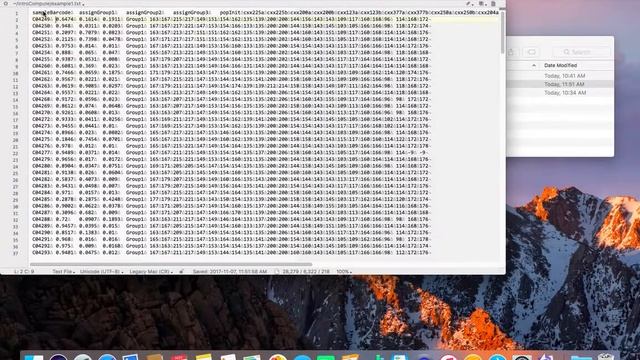Click the document statistics icon in the status bar
This screenshot has height=360, width=640.
coord(277,271)
